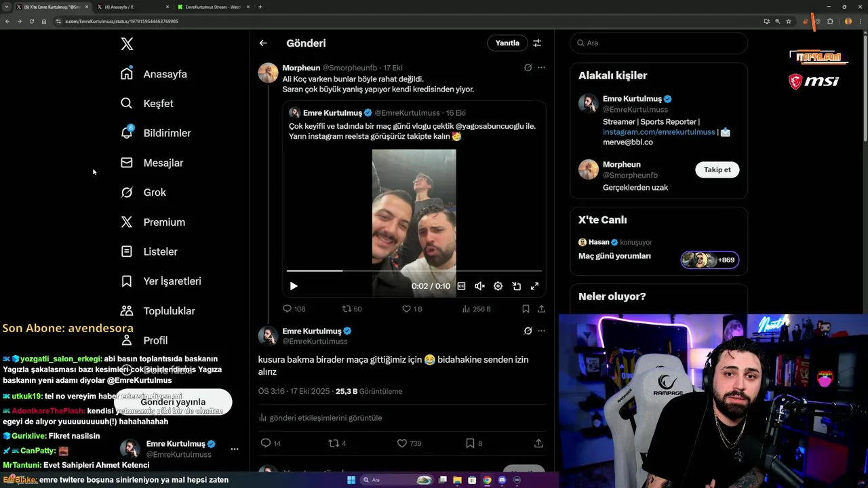The image size is (868, 488).
Task: Click Grok icon on Emre Kurtulmuş reply
Action: tap(528, 331)
